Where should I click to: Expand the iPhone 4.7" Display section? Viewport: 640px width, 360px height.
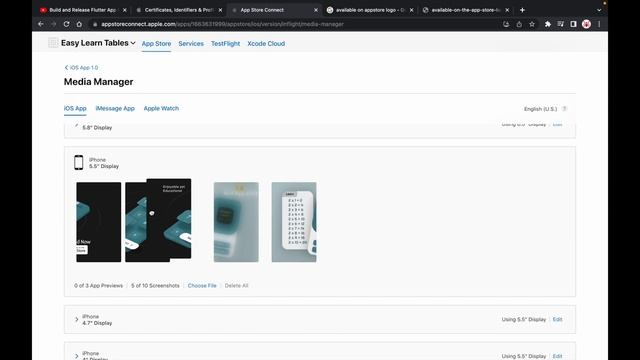[76, 320]
